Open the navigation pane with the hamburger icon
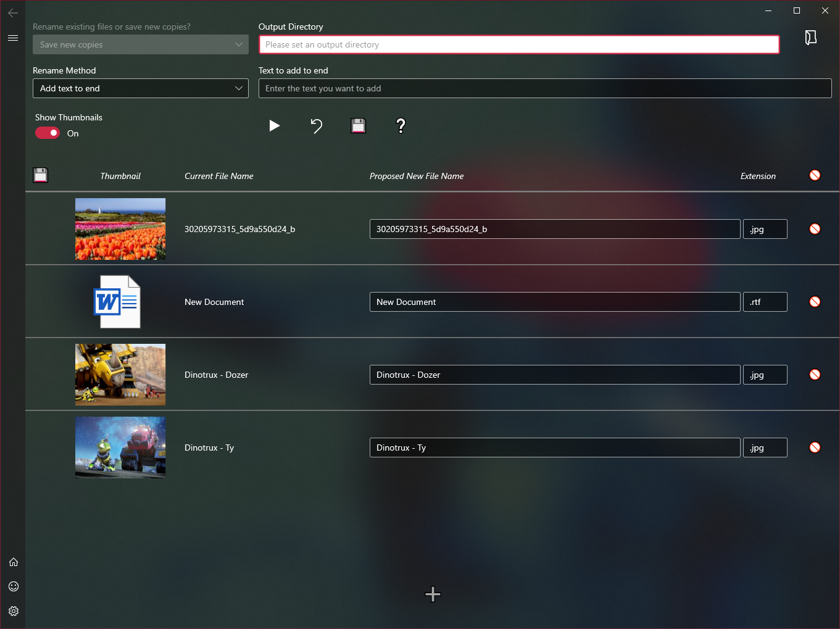This screenshot has height=629, width=840. pos(13,38)
